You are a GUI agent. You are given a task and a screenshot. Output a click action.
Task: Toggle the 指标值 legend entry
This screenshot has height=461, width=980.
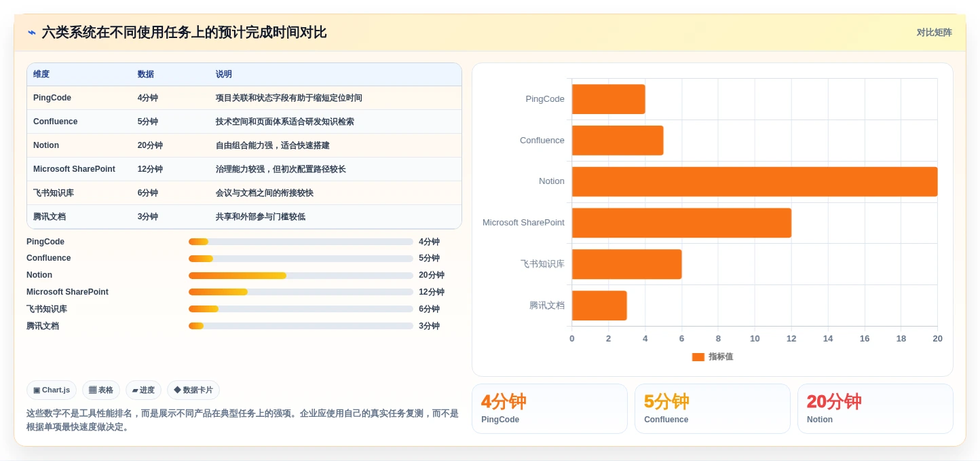click(x=713, y=356)
